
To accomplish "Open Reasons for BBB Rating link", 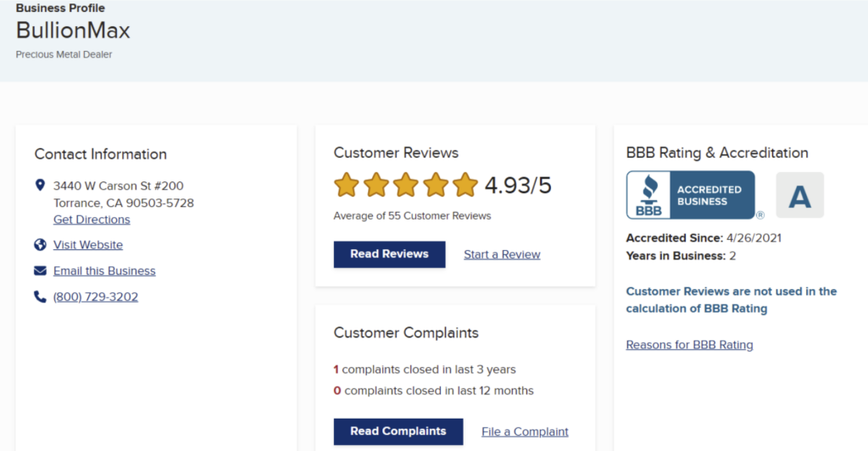I will click(689, 345).
